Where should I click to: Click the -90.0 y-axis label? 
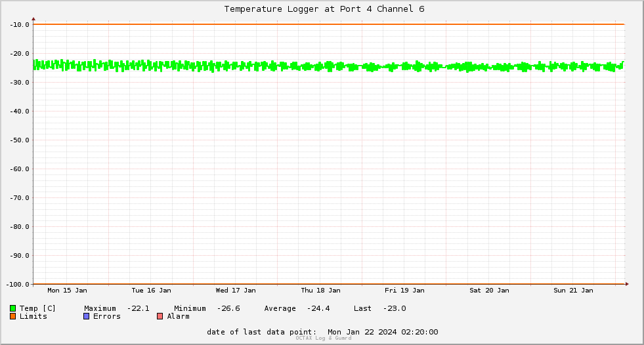tap(20, 256)
